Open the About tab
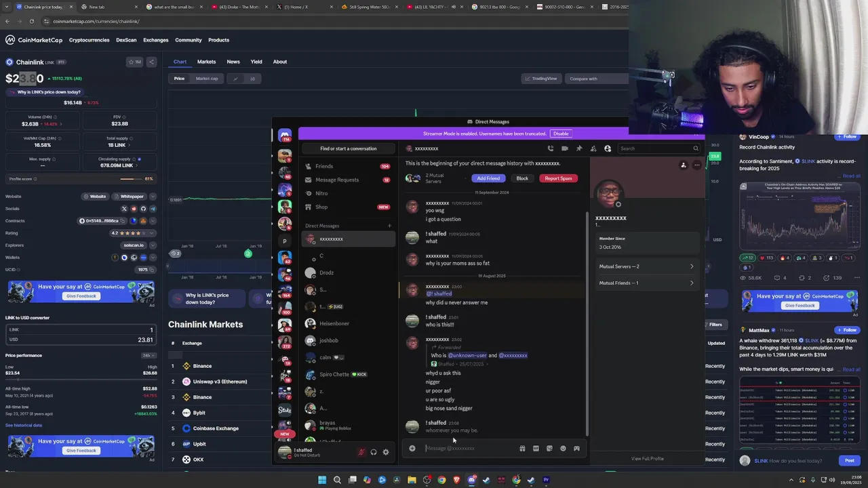The image size is (868, 488). [280, 62]
